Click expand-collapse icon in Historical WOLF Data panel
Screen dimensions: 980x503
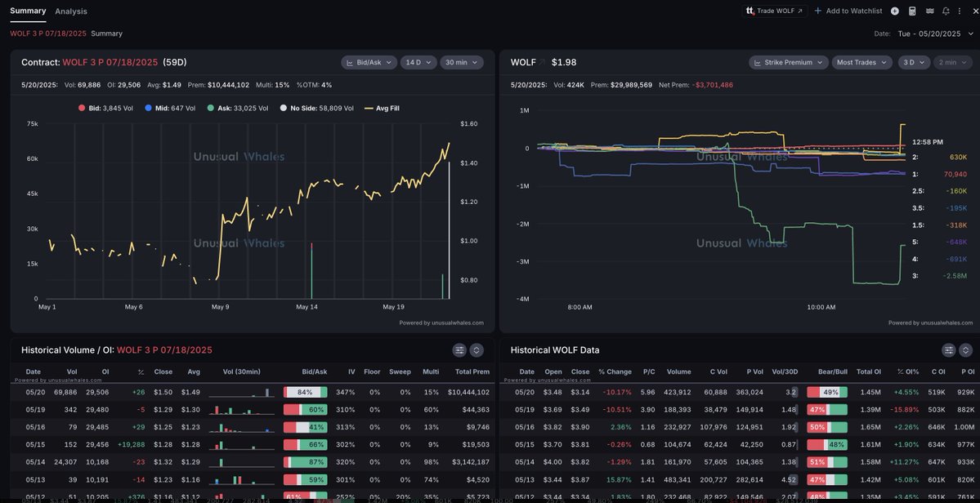click(x=965, y=350)
